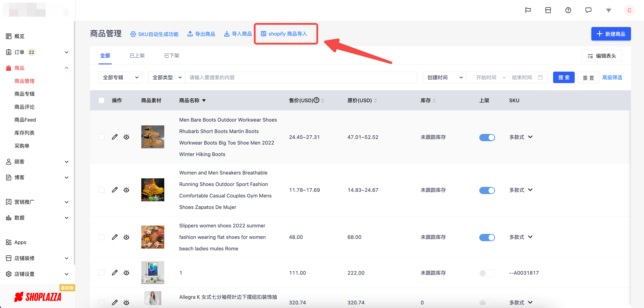Click the 导出商品 export icon
This screenshot has height=308, width=644.
pyautogui.click(x=190, y=33)
